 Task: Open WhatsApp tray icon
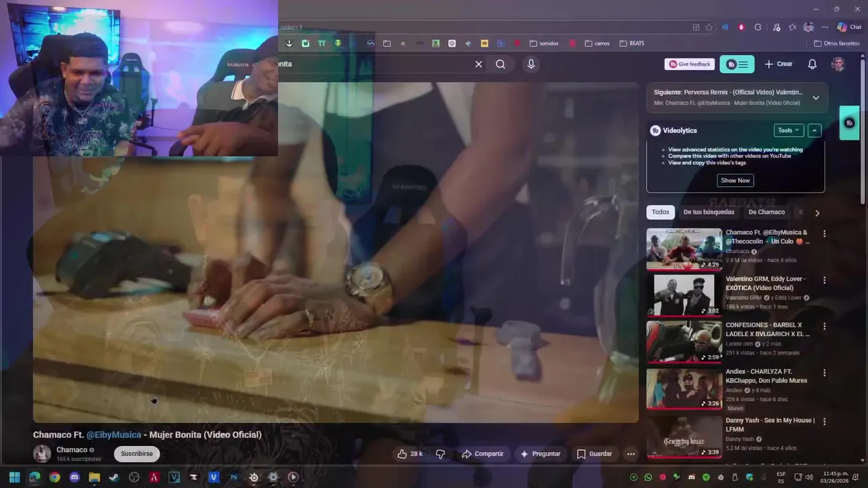pyautogui.click(x=648, y=477)
